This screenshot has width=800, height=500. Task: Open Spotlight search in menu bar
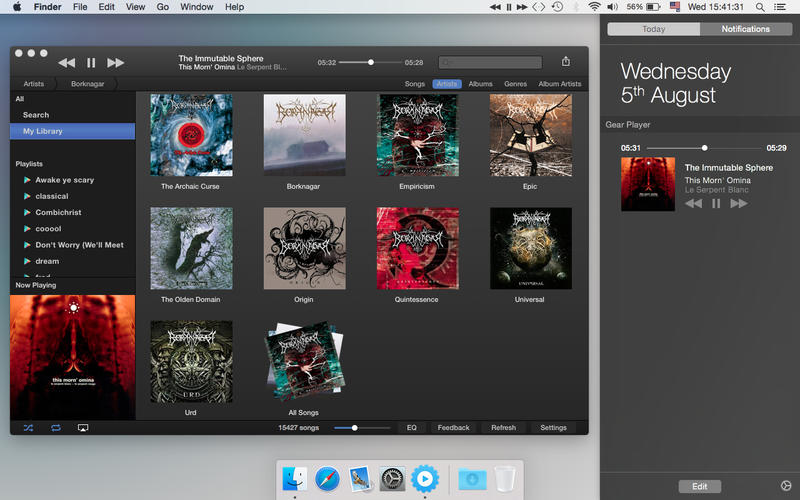[x=760, y=7]
